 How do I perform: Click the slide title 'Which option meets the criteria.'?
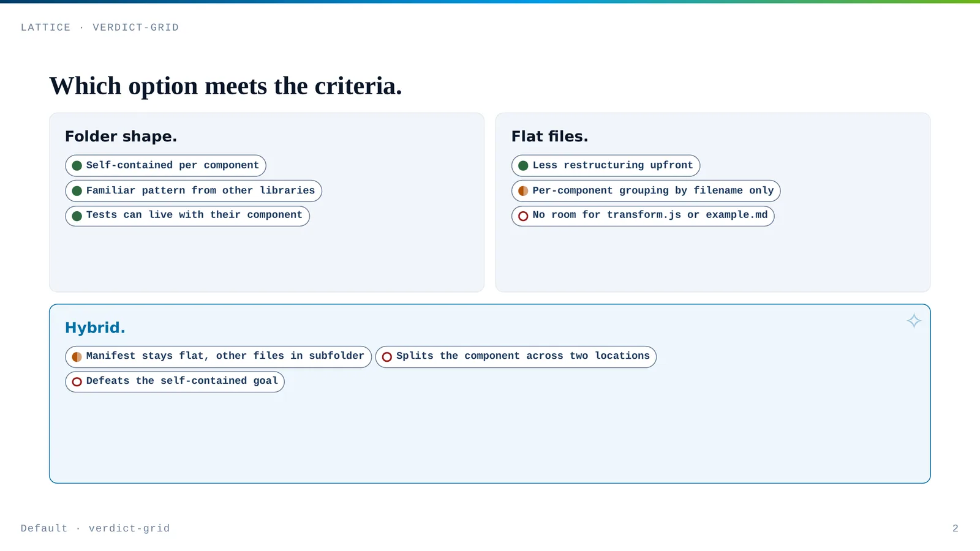click(225, 86)
